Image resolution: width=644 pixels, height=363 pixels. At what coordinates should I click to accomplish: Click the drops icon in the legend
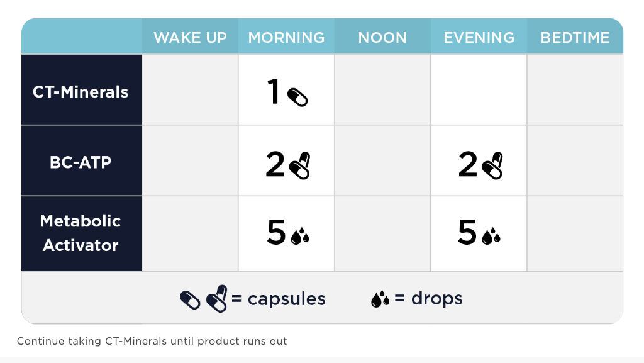380,299
